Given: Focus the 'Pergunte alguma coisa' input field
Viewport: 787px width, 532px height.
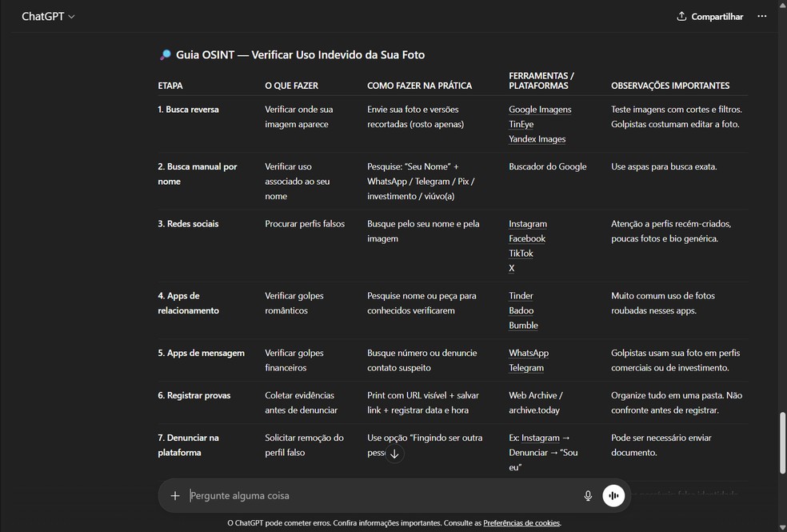Looking at the screenshot, I should pos(384,496).
